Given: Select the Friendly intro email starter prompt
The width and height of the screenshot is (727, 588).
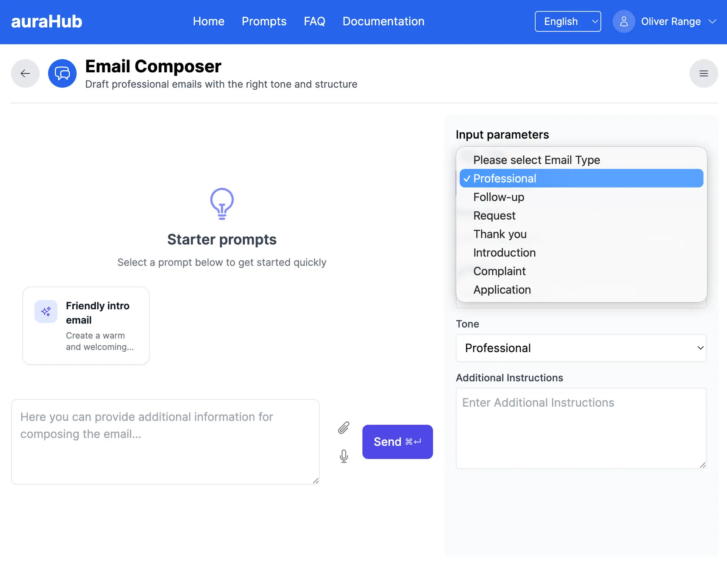Looking at the screenshot, I should tap(86, 325).
